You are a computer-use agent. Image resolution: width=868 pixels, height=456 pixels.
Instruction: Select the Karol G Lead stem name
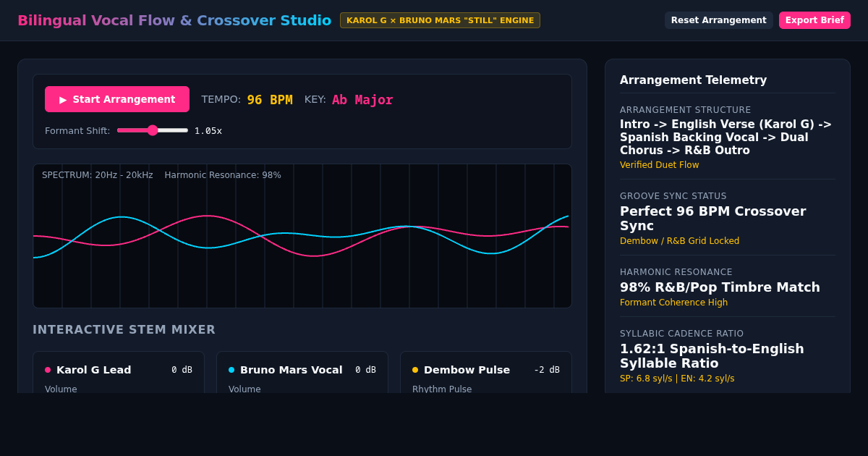click(x=94, y=370)
